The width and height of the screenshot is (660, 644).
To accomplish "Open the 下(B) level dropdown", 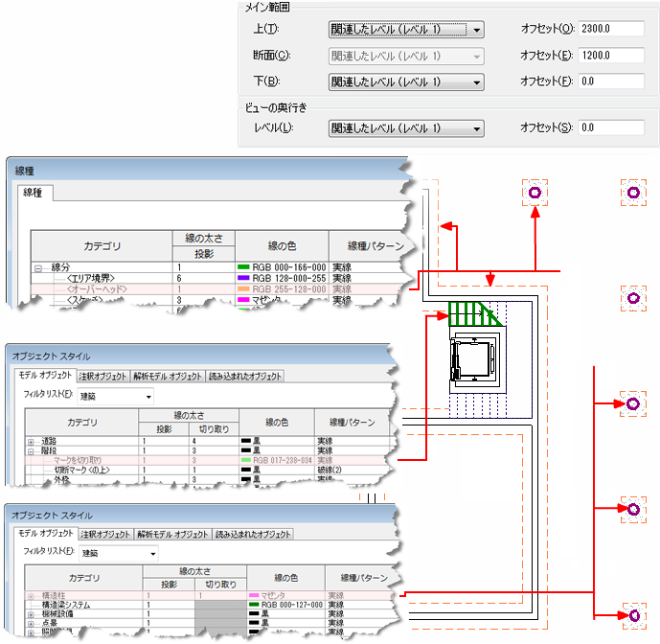I will (x=406, y=81).
